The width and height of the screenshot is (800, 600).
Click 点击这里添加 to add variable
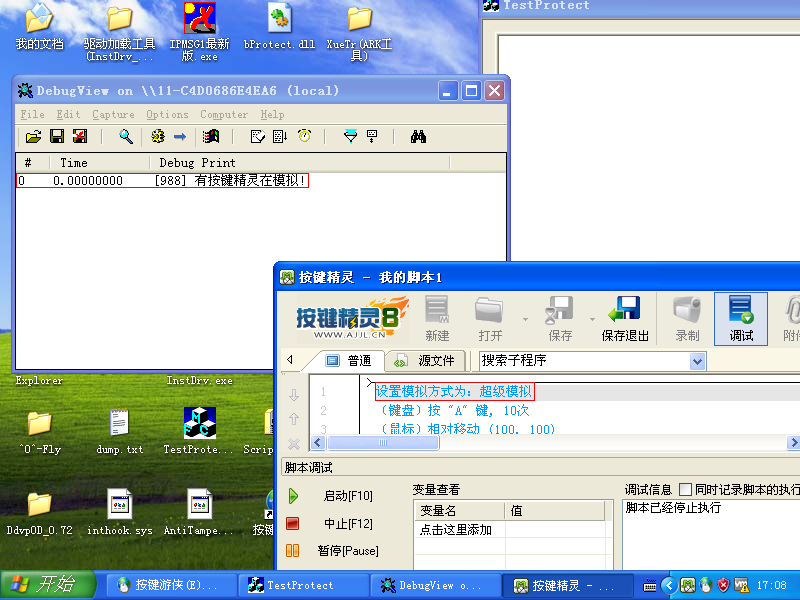pyautogui.click(x=456, y=530)
